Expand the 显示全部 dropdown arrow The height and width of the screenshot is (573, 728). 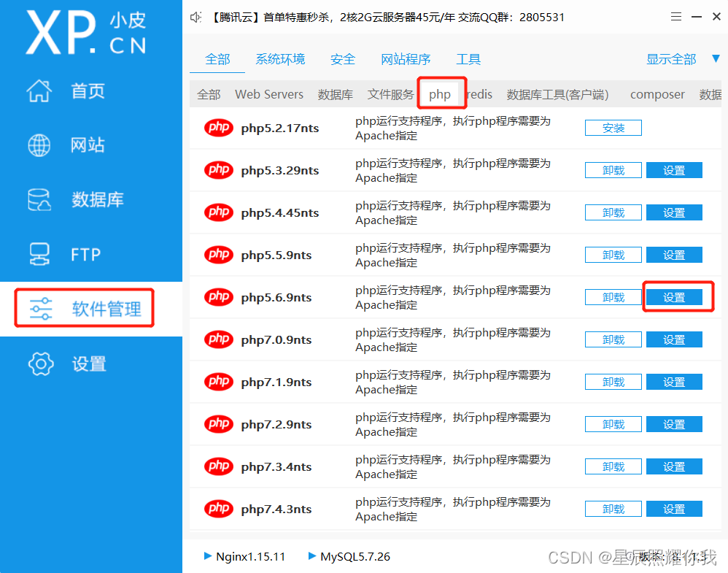[716, 59]
